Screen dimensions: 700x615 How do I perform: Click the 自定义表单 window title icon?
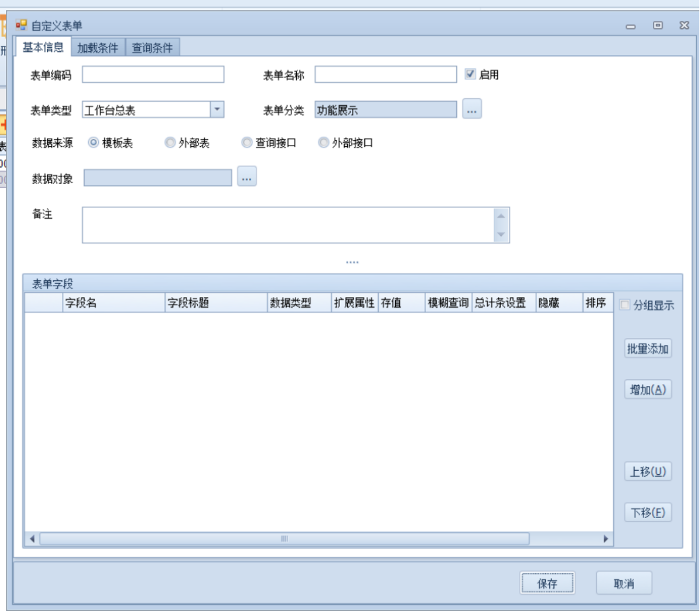click(22, 26)
